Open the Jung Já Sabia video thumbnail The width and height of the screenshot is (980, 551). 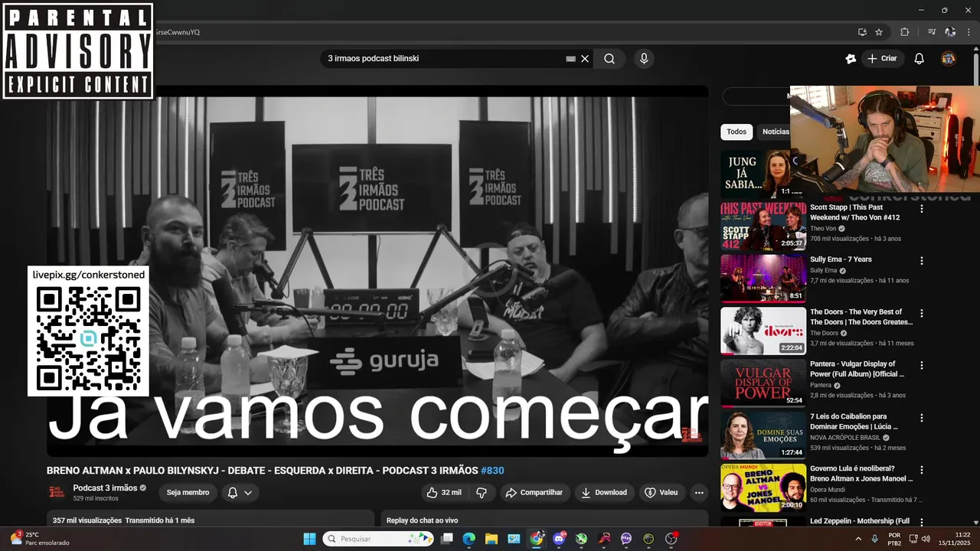click(755, 174)
